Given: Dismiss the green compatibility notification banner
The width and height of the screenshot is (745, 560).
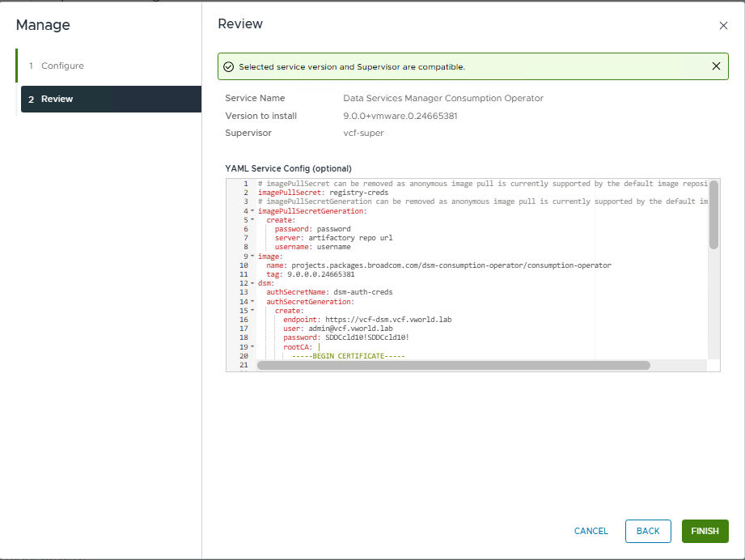Looking at the screenshot, I should tap(716, 66).
